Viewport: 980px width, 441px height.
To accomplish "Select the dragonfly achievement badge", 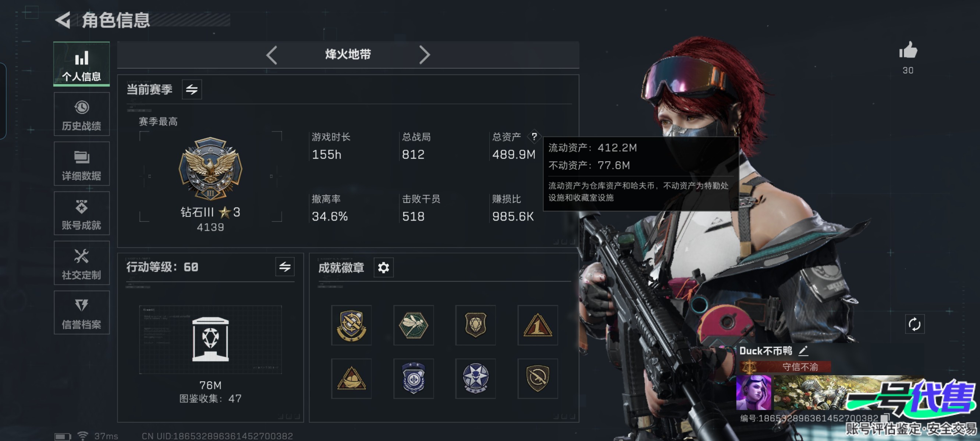I will 413,326.
